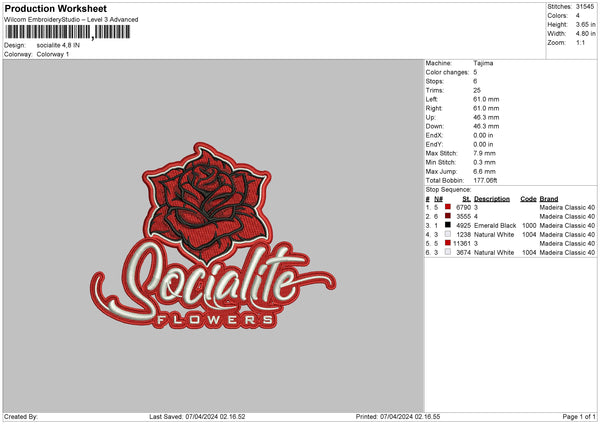
Task: Click the Max Jump 6.6 mm value
Action: 484,171
